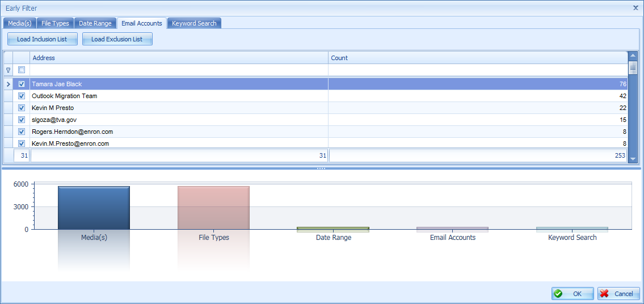644x304 pixels.
Task: Click the green checkmark OK button
Action: [573, 294]
